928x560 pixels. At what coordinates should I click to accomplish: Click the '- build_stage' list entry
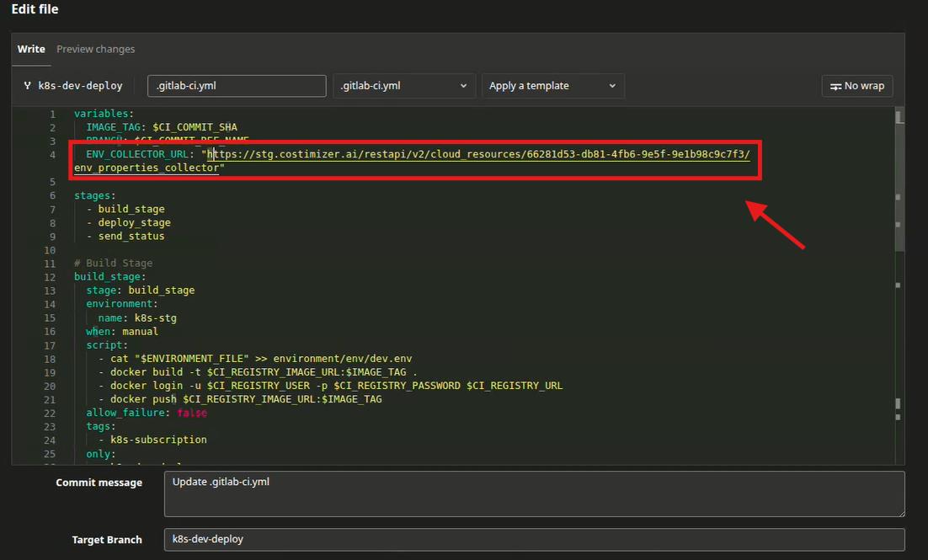125,209
